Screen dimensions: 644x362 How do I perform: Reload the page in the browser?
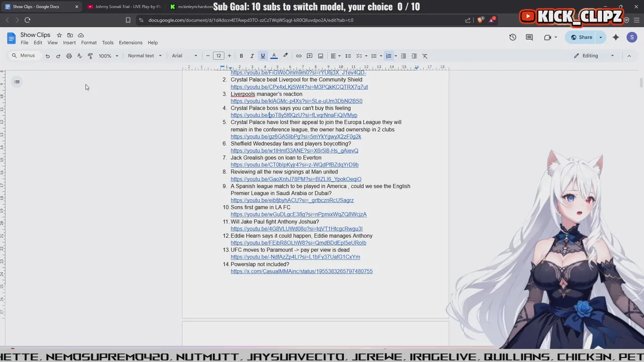pyautogui.click(x=27, y=20)
